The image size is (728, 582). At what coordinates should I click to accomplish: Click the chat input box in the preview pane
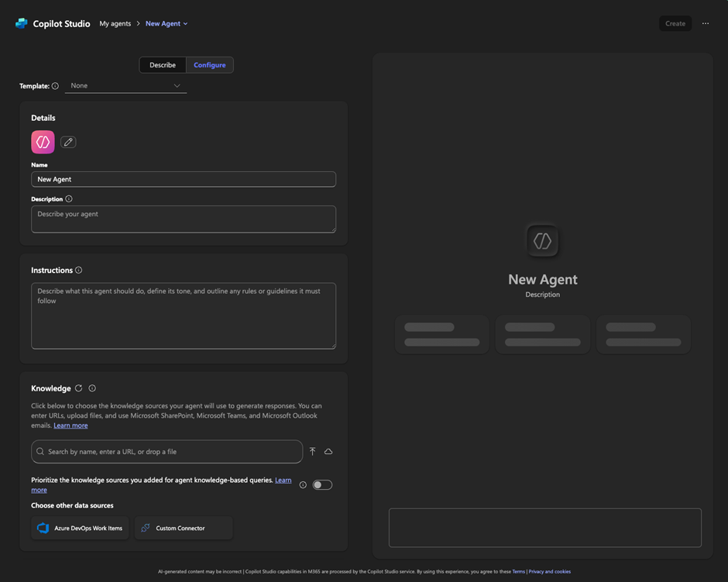click(x=545, y=528)
